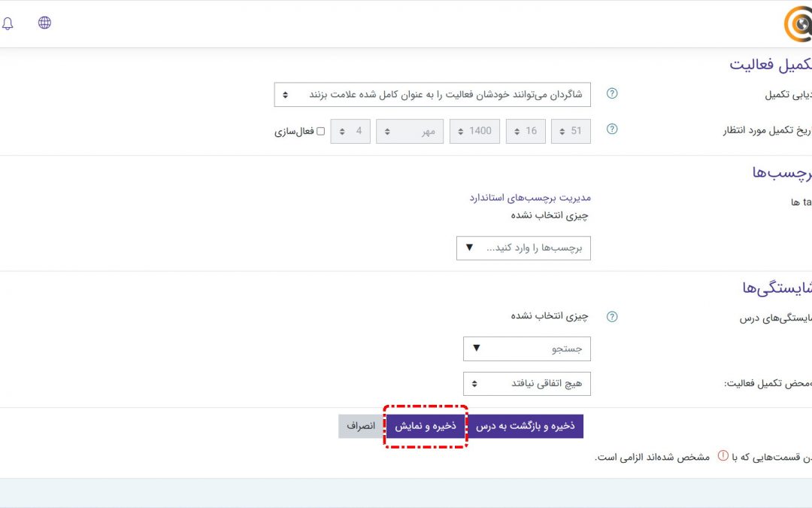Click the red required-field exclamation icon
Screen dimensions: 812x508
[723, 456]
